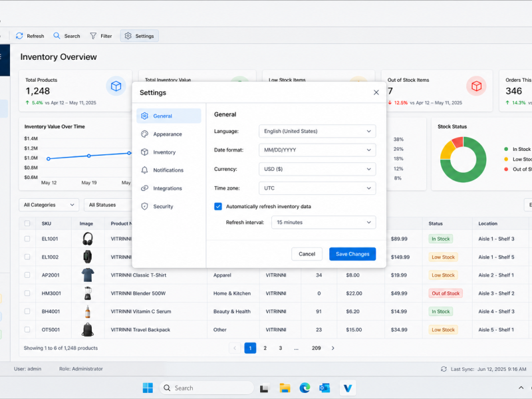Click the In Stock green legend dot
Image resolution: width=532 pixels, height=399 pixels.
click(506, 149)
